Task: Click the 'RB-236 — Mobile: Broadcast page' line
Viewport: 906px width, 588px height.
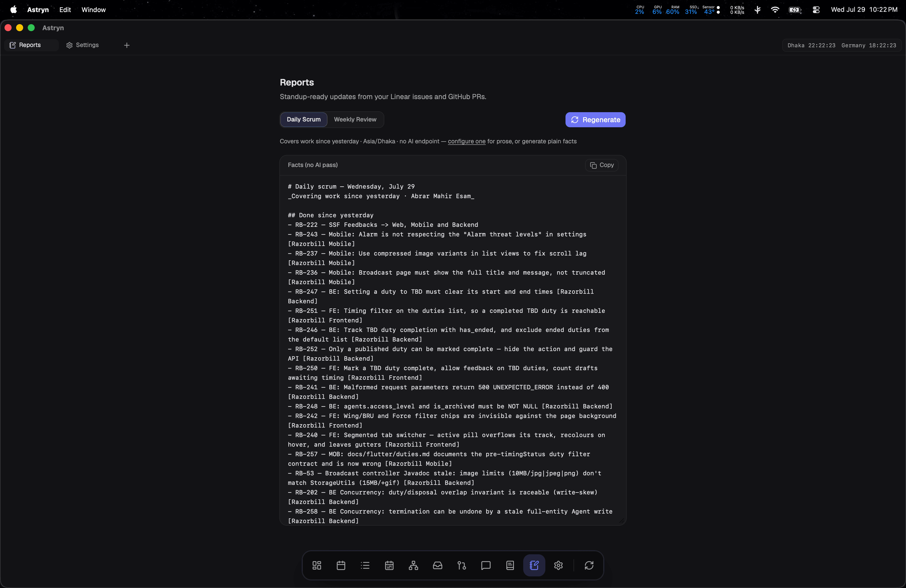Action: tap(446, 277)
